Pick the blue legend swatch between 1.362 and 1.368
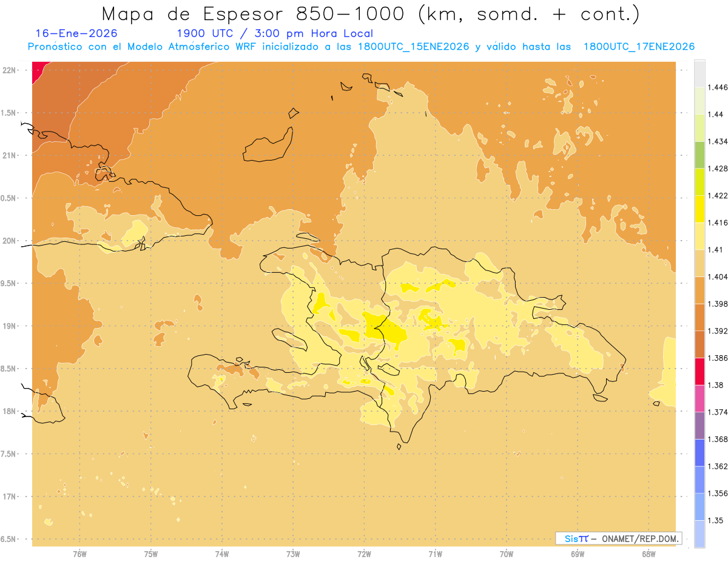Screen dimensions: 728x562 point(699,453)
